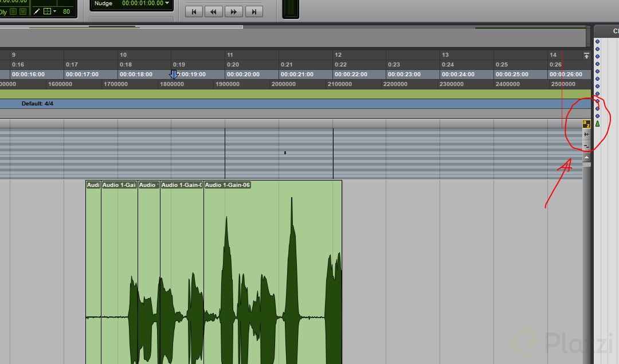The height and width of the screenshot is (364, 619).
Task: Open the dropdown arrow beside grid selector icon
Action: pos(54,11)
